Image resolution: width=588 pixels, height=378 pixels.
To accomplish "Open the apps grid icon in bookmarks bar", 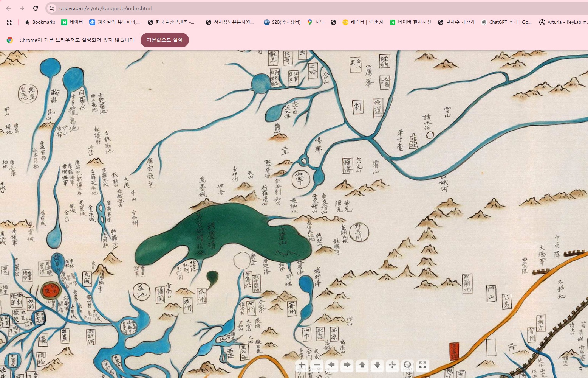I will click(x=10, y=22).
